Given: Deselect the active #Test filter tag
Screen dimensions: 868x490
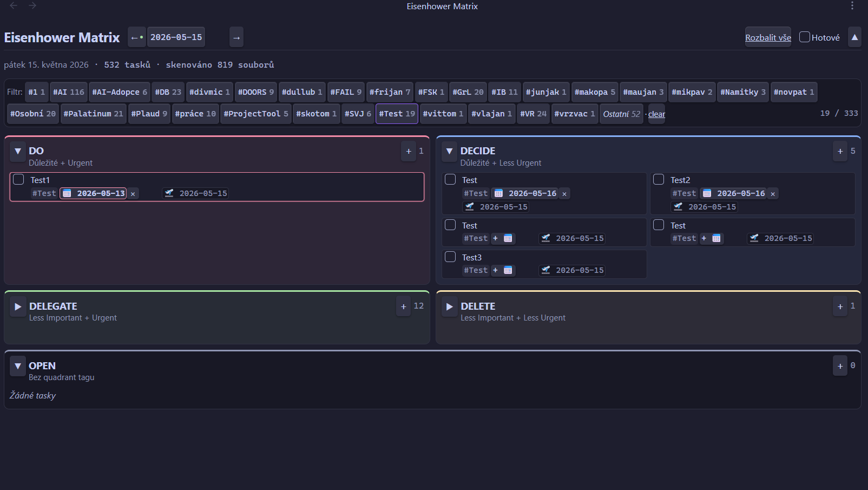Looking at the screenshot, I should click(x=397, y=114).
